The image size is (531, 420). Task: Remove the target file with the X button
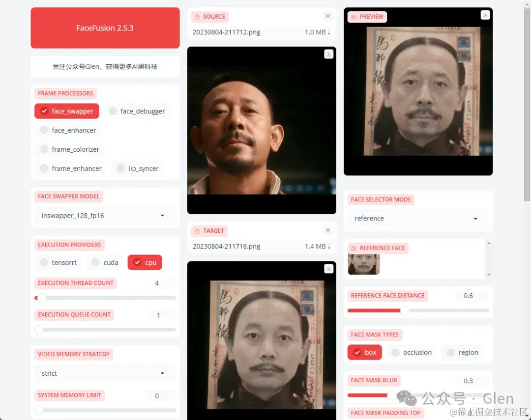coord(328,229)
